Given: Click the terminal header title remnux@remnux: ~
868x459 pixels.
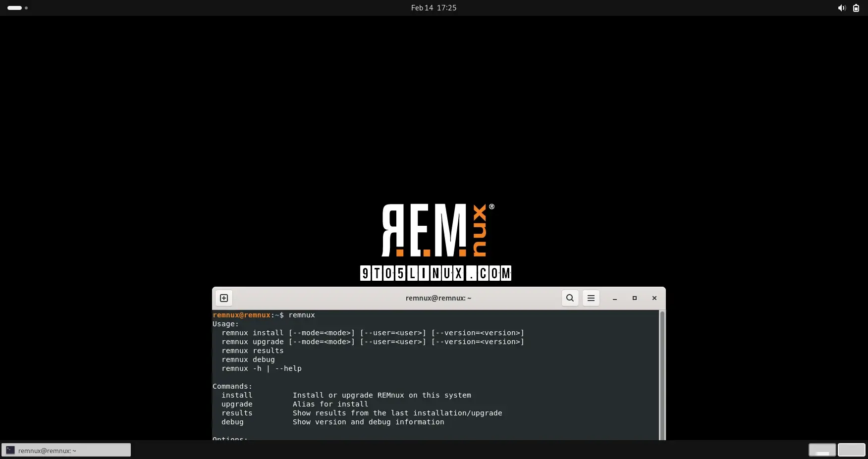Looking at the screenshot, I should point(438,298).
